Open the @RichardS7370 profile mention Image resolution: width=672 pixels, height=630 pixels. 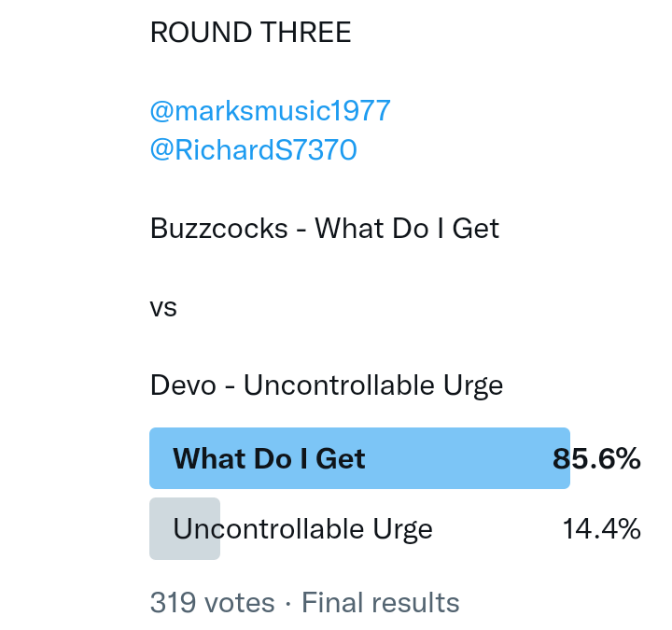point(253,150)
